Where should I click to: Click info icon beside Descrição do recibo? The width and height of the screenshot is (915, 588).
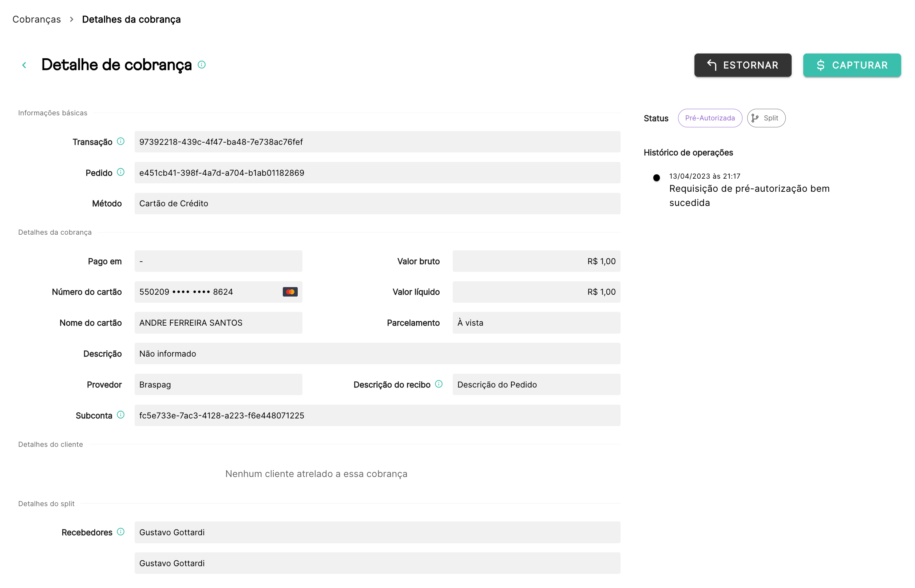coord(439,384)
